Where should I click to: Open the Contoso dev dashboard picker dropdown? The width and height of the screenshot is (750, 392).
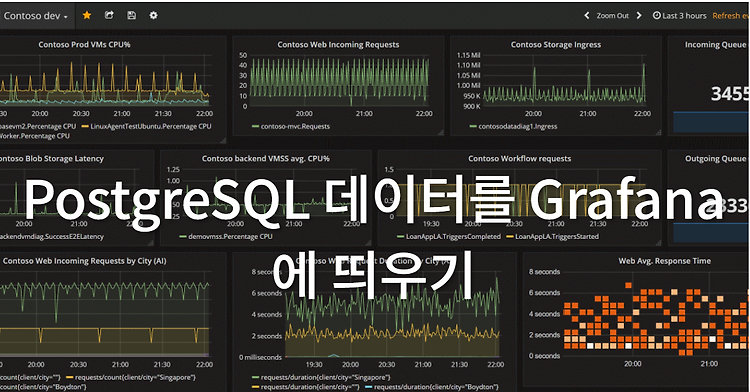point(35,16)
